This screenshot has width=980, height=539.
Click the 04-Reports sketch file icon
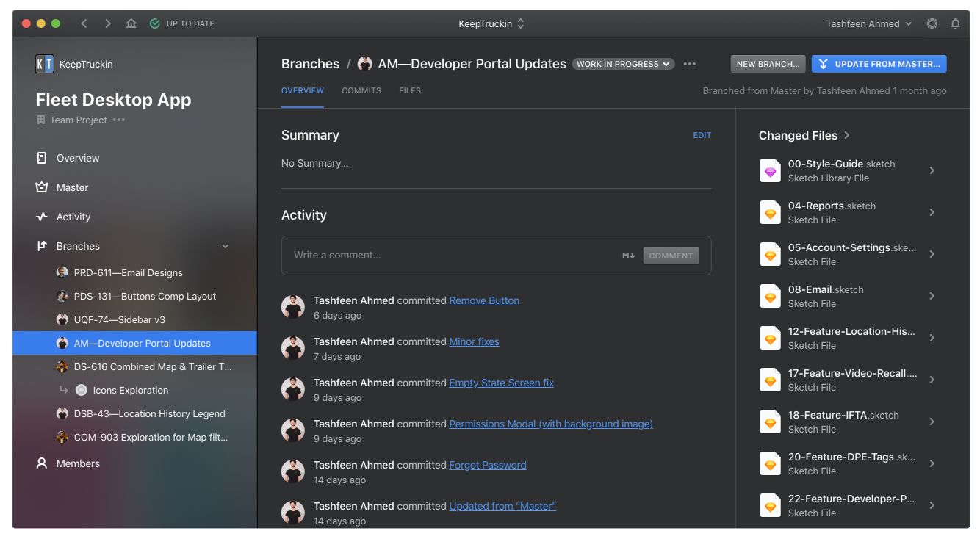coord(770,212)
